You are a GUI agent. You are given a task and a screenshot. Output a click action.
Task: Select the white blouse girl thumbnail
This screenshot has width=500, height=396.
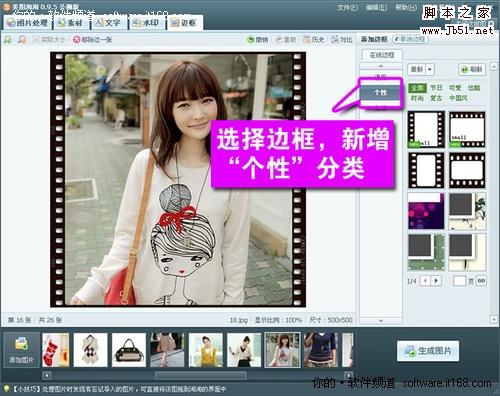(x=244, y=350)
